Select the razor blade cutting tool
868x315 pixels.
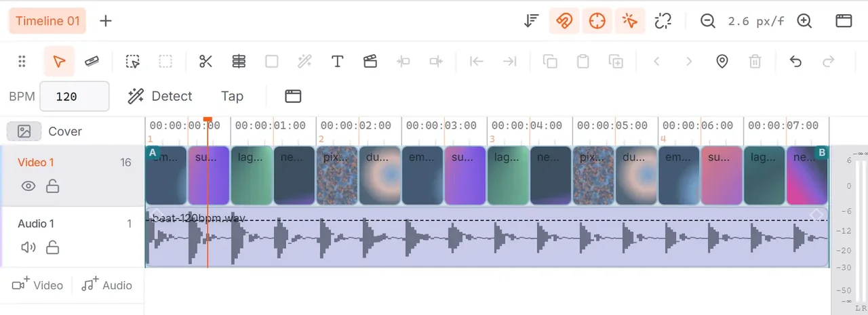tap(92, 62)
